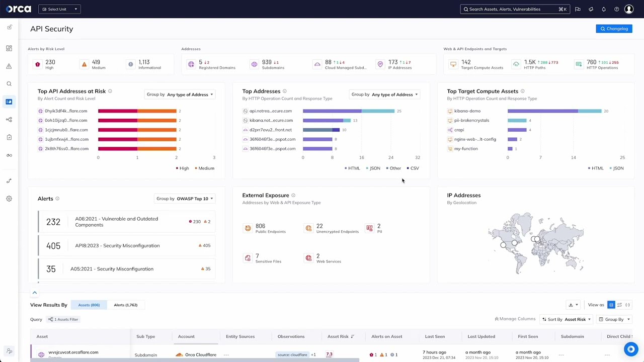Open the chat support bubble icon

(631, 349)
